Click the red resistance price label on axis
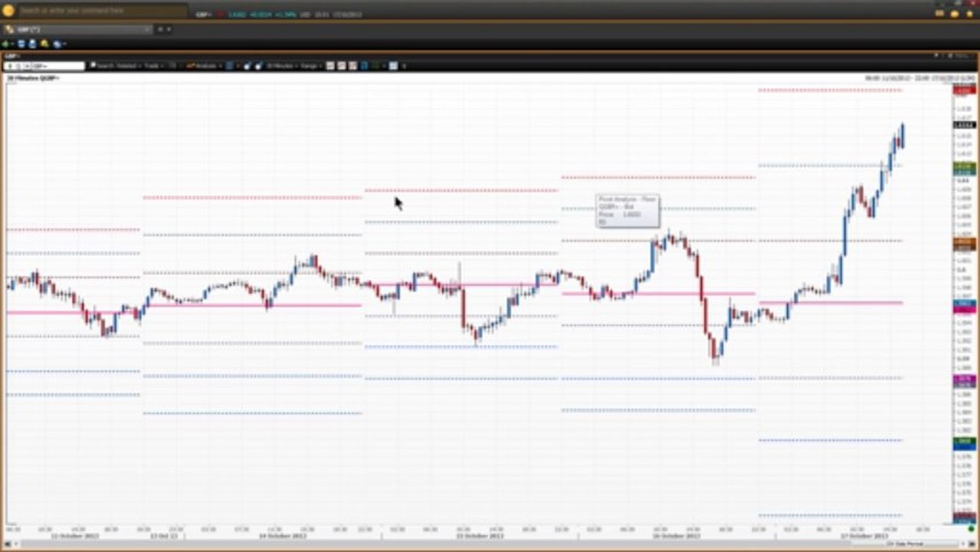The image size is (980, 552). 964,90
